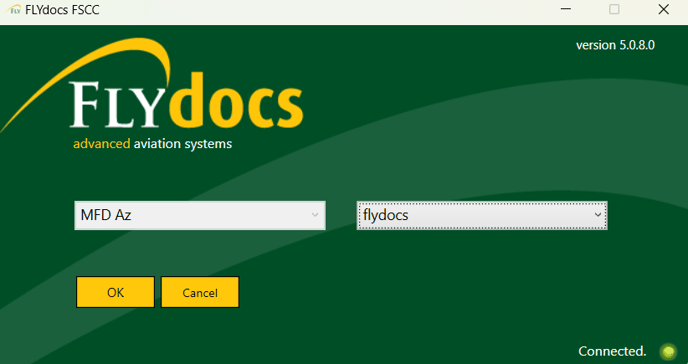
Task: Expand the flydocs dropdown using its chevron
Action: (x=597, y=215)
